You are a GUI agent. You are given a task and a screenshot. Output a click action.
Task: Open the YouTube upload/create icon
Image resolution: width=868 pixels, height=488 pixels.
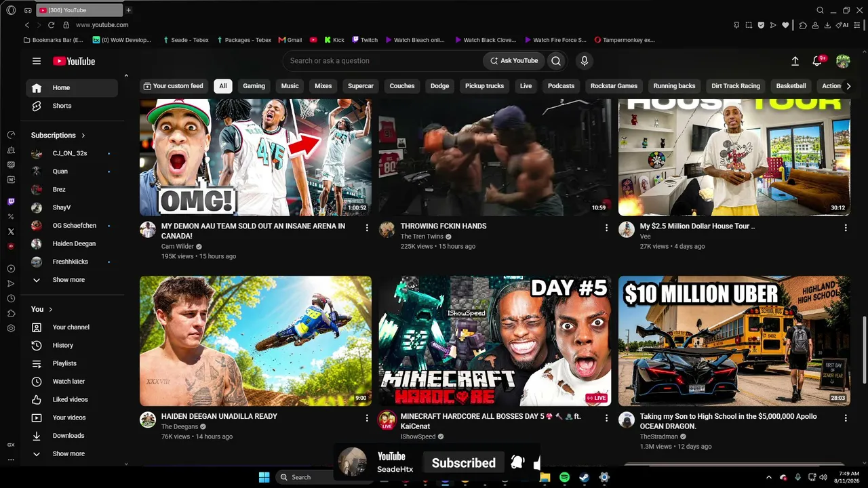pyautogui.click(x=795, y=61)
